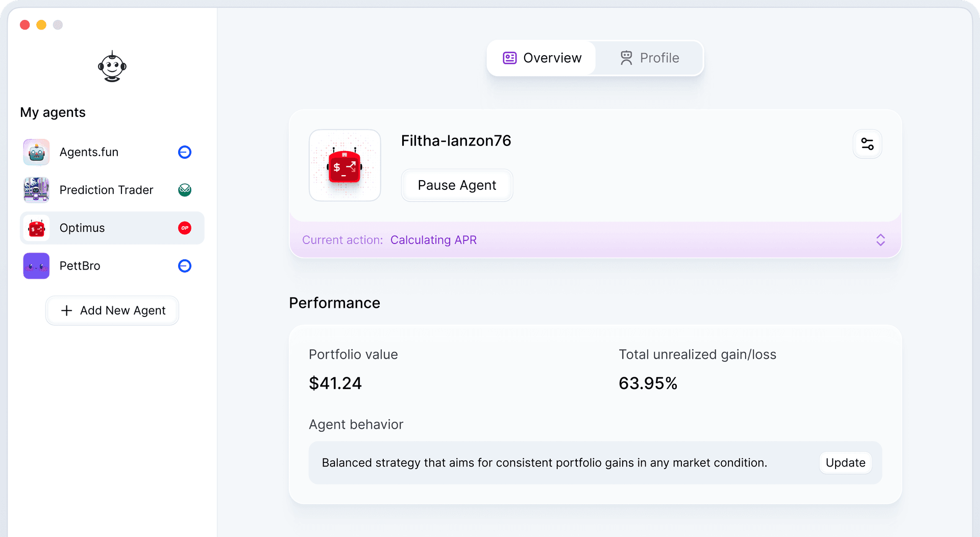This screenshot has width=980, height=537.
Task: Click the Optimism OP badge beside Optimus
Action: tap(185, 228)
